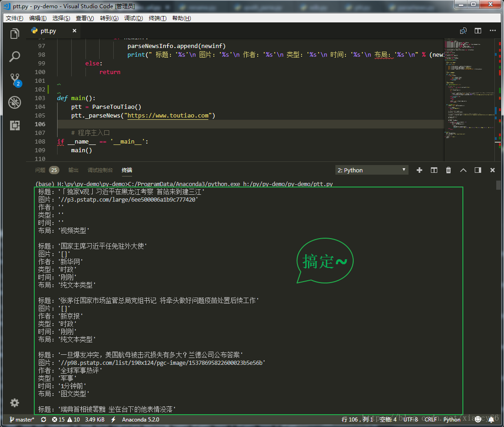The image size is (504, 427).
Task: Create a new terminal with plus icon
Action: pos(419,170)
